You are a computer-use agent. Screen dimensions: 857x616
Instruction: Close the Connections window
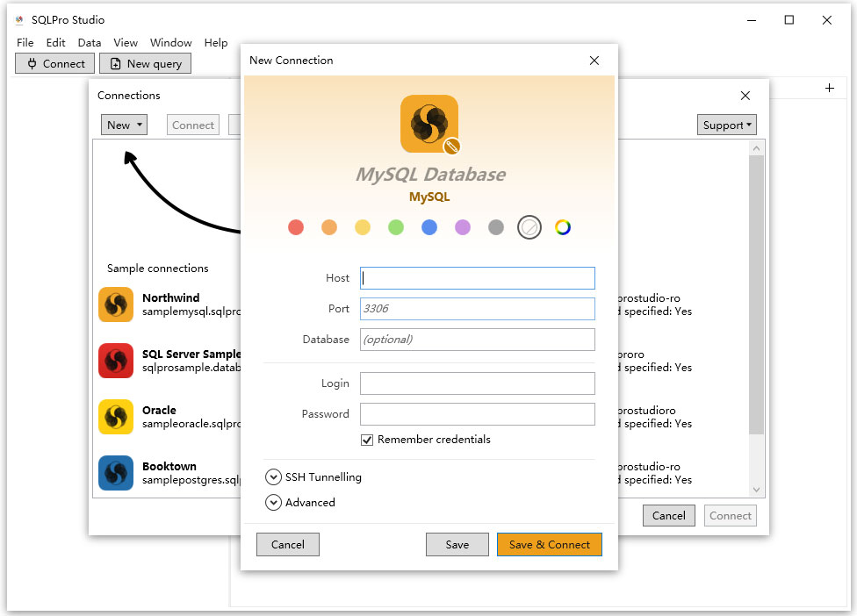745,96
